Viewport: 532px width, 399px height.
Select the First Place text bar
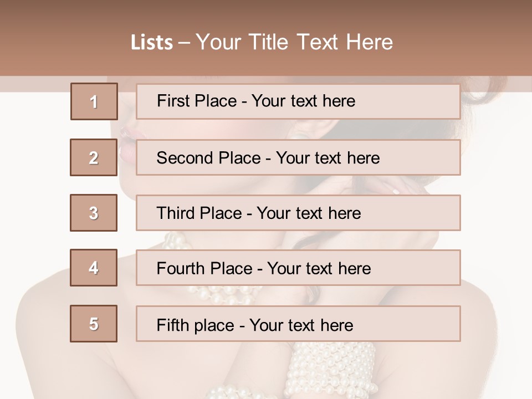tap(298, 101)
